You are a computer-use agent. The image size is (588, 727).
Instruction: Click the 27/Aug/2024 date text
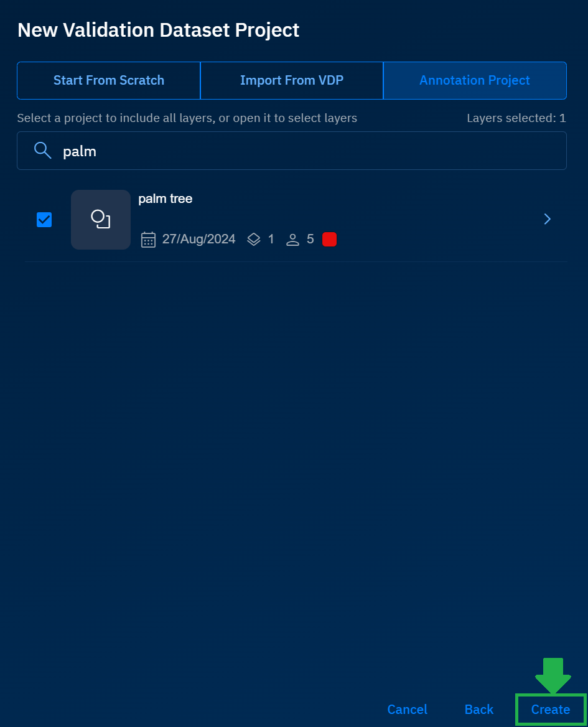[198, 240]
